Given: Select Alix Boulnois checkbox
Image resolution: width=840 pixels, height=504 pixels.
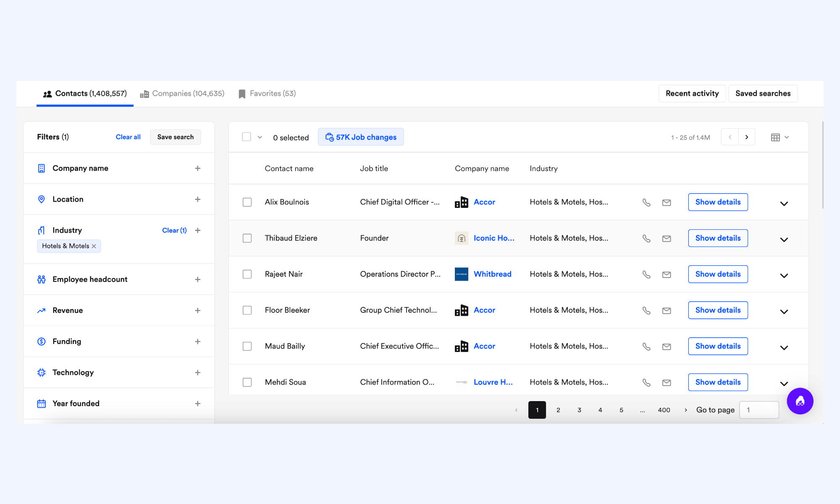Looking at the screenshot, I should pyautogui.click(x=247, y=202).
